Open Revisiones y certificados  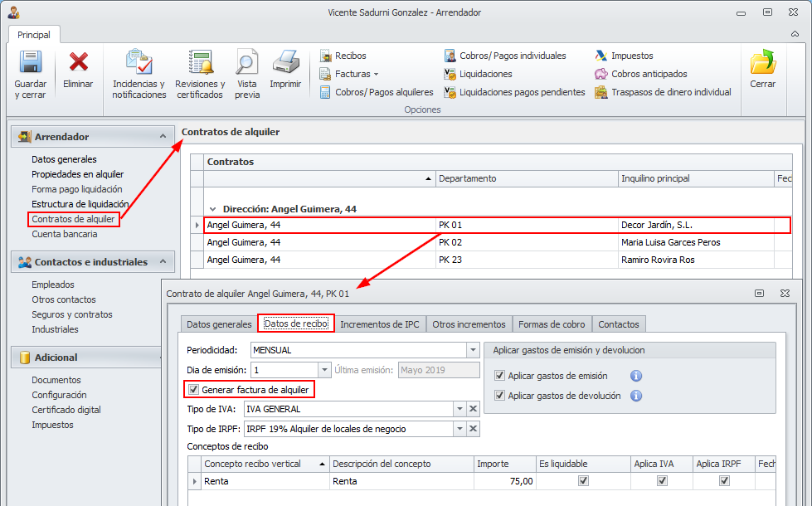[200, 74]
